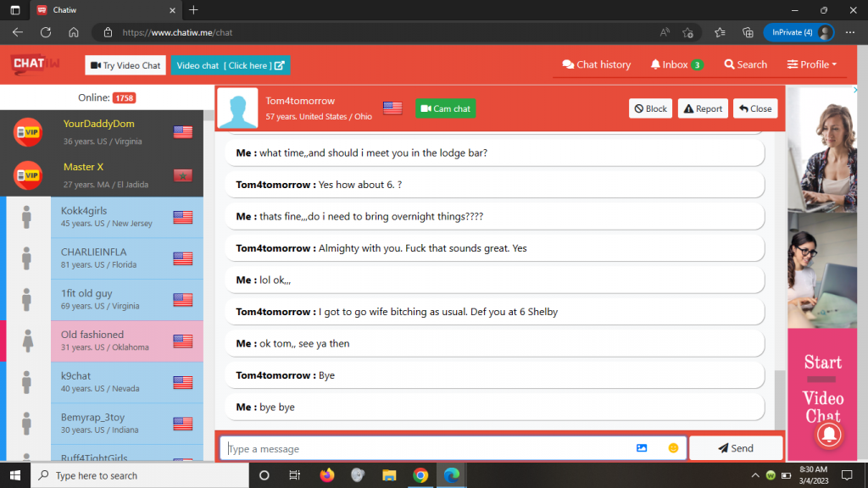Click the Search magnifier in top bar
868x488 pixels.
pos(745,64)
